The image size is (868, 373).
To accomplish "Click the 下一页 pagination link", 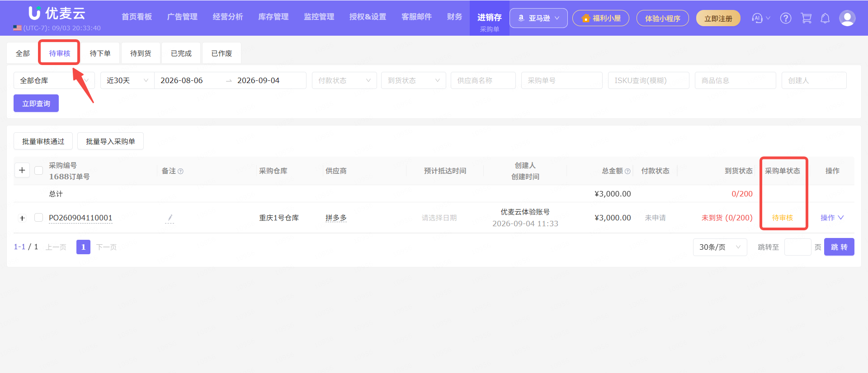I will pyautogui.click(x=106, y=247).
